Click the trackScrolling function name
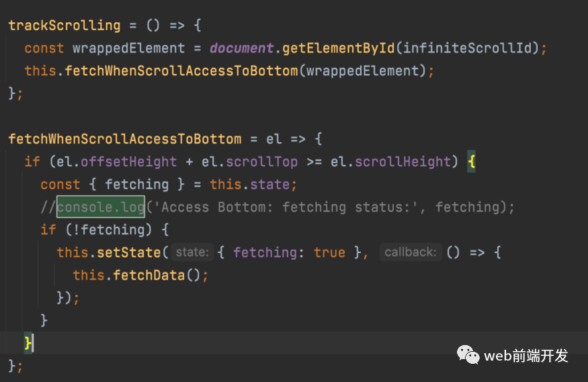Image resolution: width=588 pixels, height=382 pixels. tap(65, 26)
